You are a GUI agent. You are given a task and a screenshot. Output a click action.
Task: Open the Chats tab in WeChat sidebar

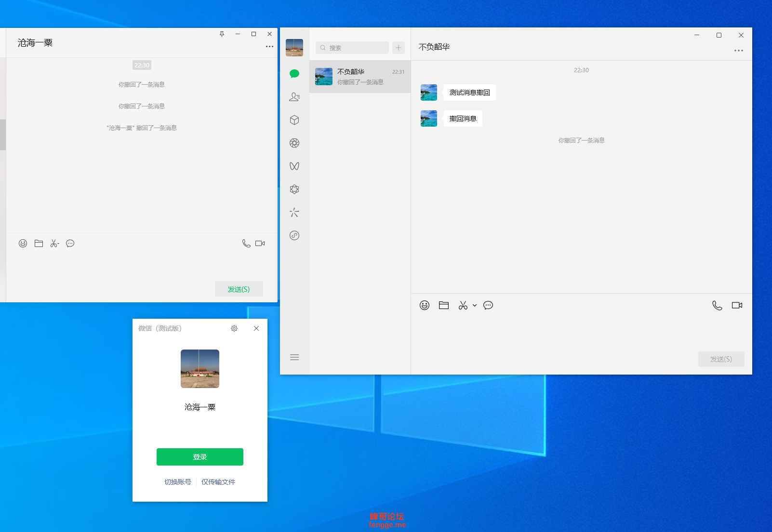pyautogui.click(x=294, y=74)
